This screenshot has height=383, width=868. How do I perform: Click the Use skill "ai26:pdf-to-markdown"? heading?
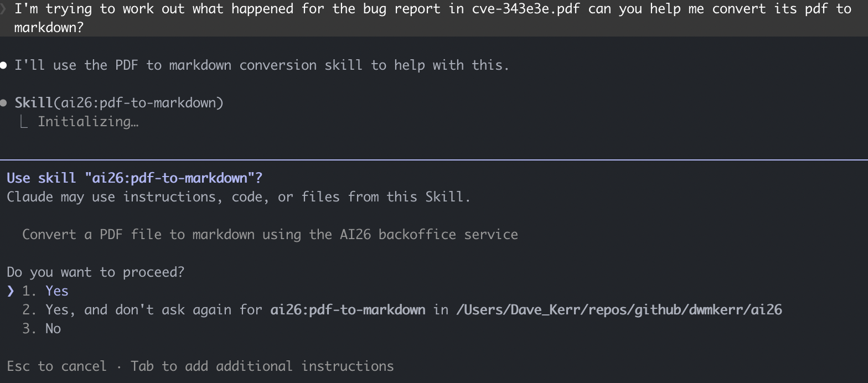tap(135, 178)
